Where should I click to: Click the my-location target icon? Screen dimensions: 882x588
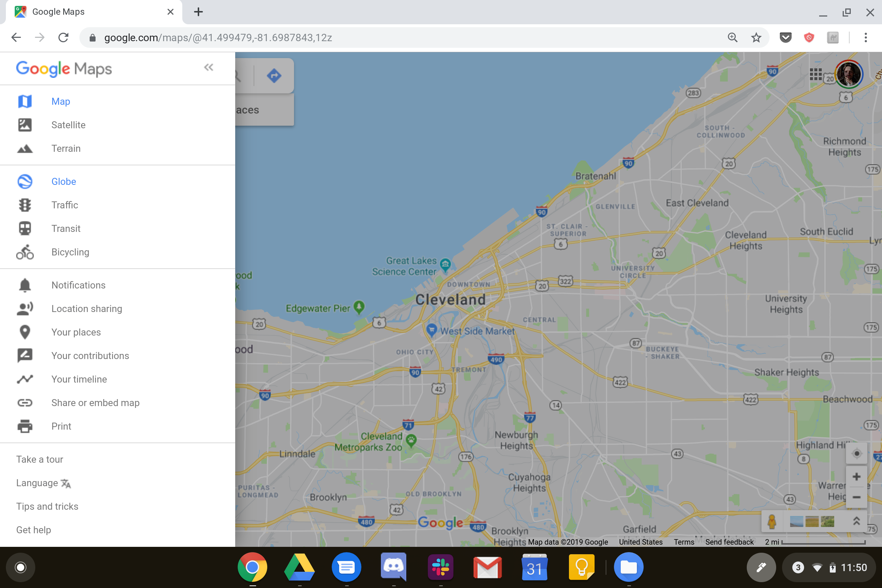click(x=857, y=454)
